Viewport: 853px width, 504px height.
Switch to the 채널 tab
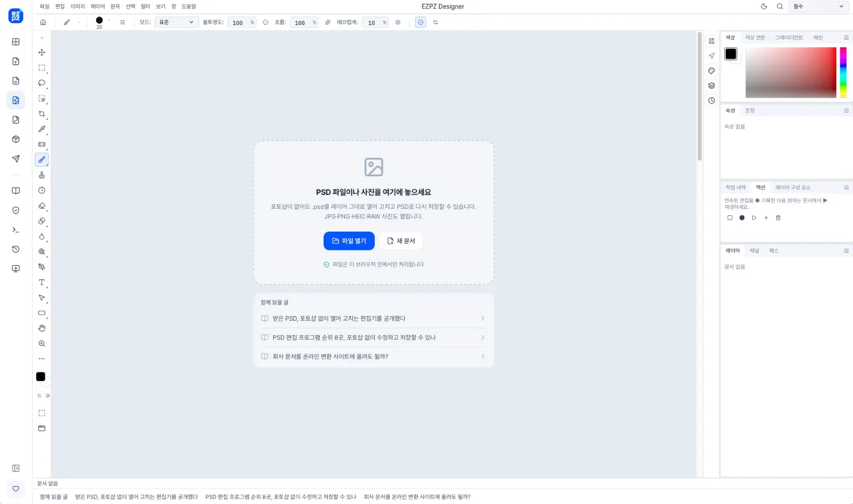(754, 250)
